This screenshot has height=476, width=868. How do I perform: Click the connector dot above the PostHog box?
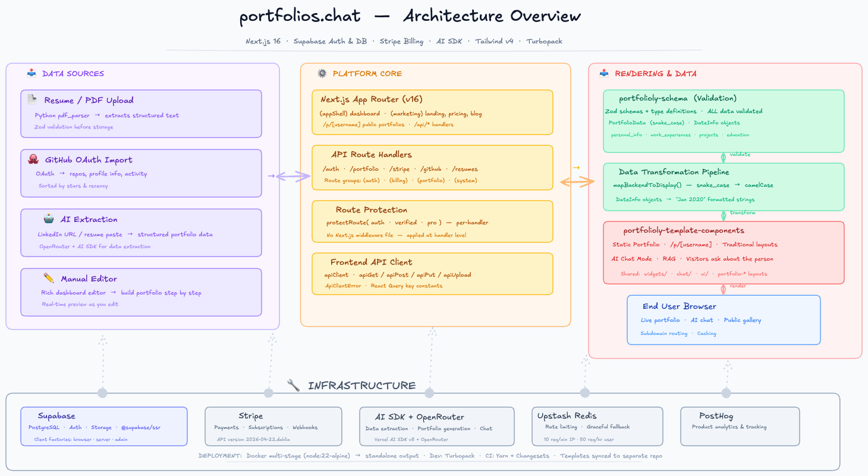[726, 393]
